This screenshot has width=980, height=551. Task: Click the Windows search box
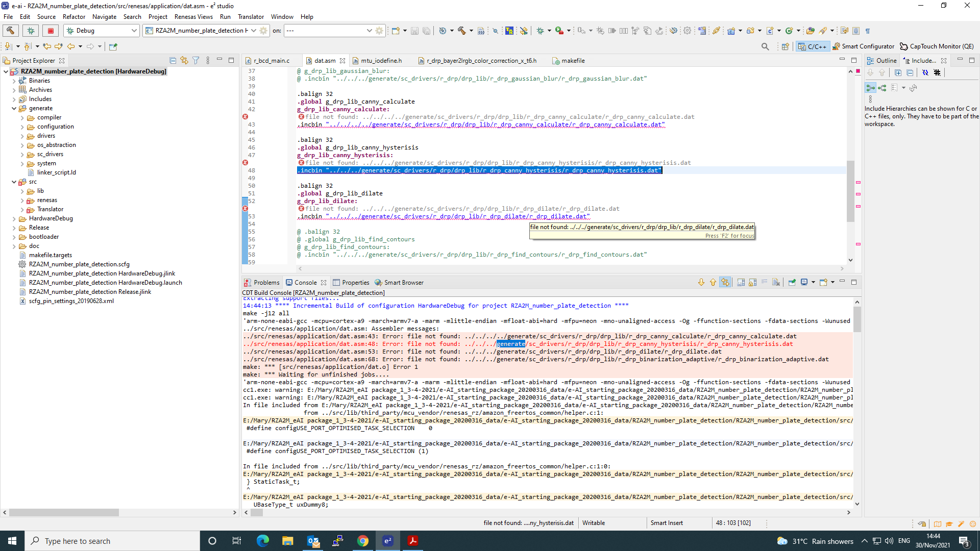pos(112,541)
